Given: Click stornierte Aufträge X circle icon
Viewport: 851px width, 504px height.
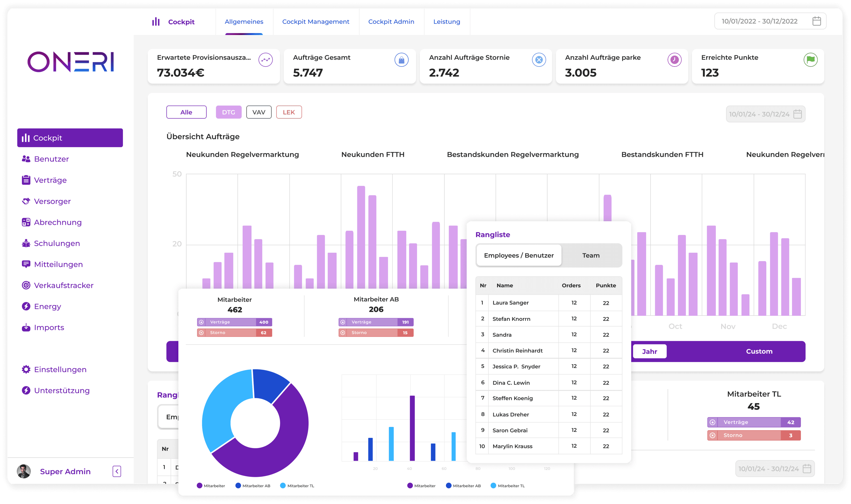Looking at the screenshot, I should pos(539,60).
